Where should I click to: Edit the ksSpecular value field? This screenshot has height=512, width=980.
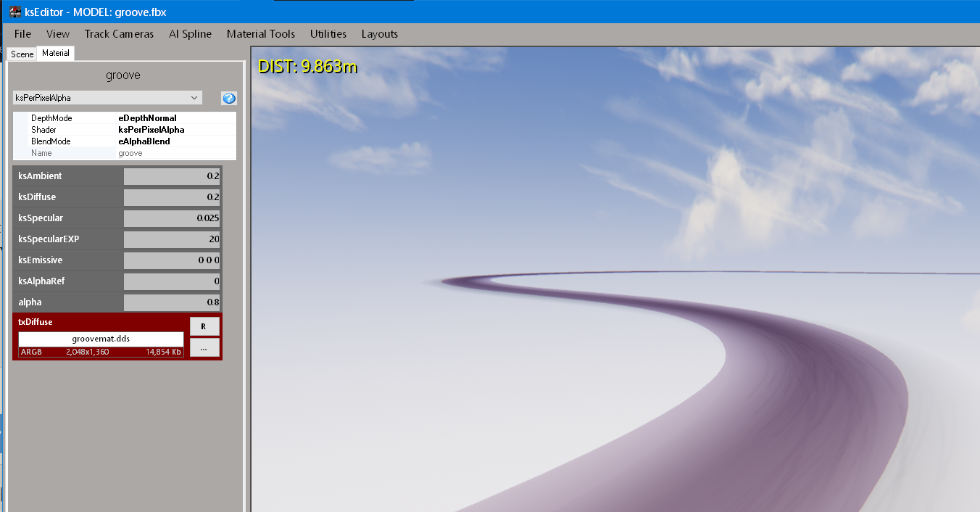click(x=172, y=218)
